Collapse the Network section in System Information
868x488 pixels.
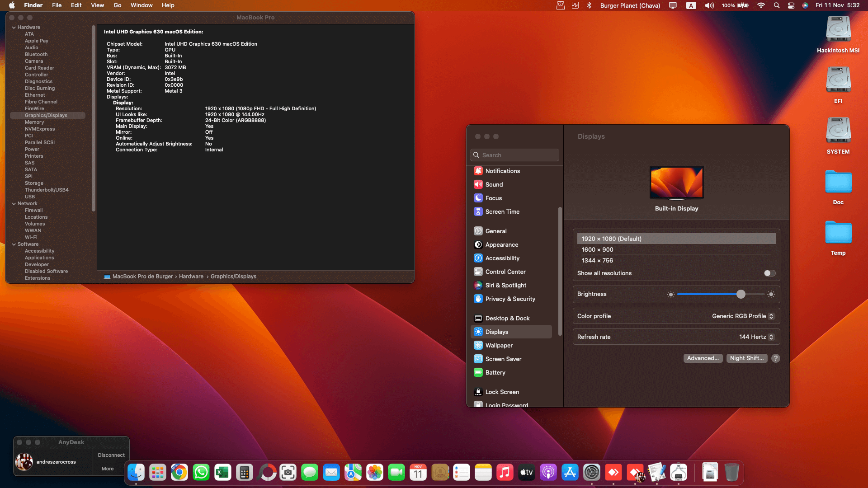coord(14,204)
